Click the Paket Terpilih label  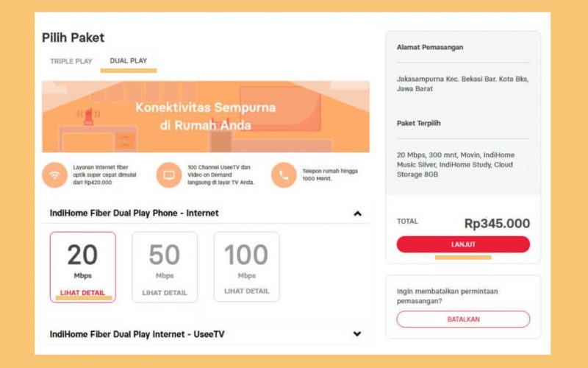click(x=418, y=123)
